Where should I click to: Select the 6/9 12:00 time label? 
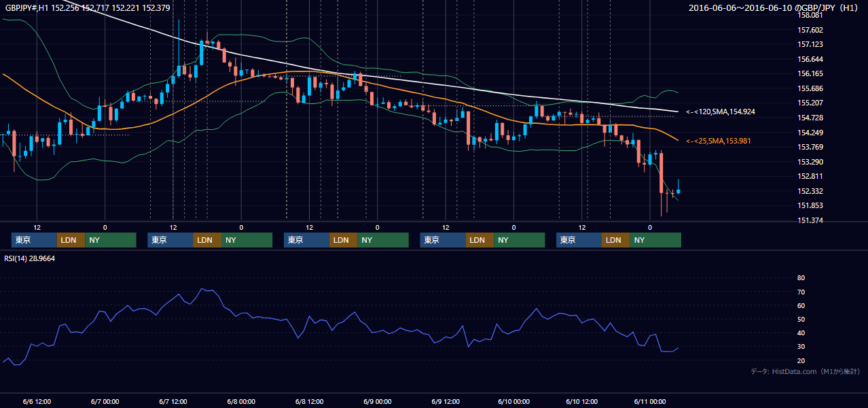tap(446, 402)
